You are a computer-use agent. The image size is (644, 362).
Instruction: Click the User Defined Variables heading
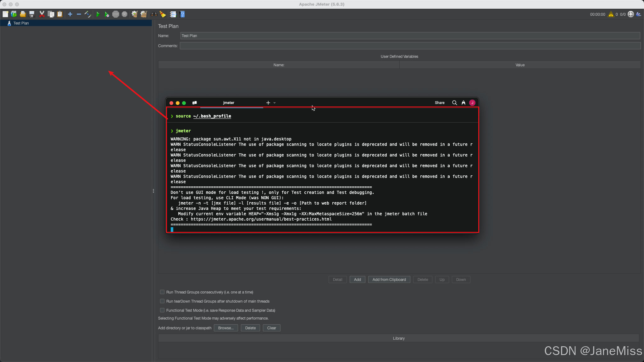coord(399,57)
